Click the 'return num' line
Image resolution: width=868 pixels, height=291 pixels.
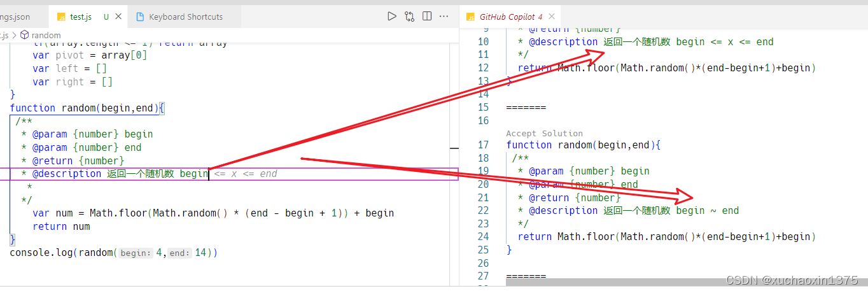tap(61, 226)
